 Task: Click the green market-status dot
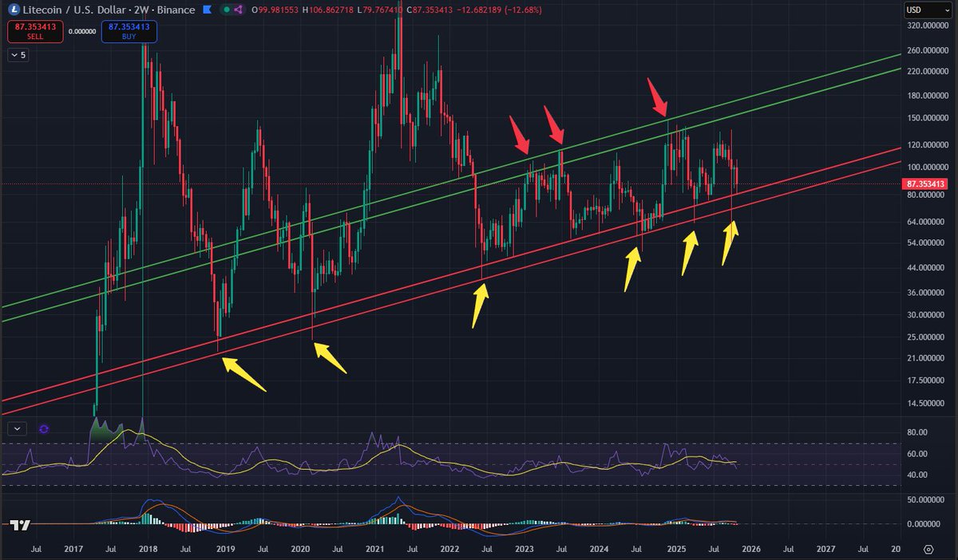pos(226,10)
